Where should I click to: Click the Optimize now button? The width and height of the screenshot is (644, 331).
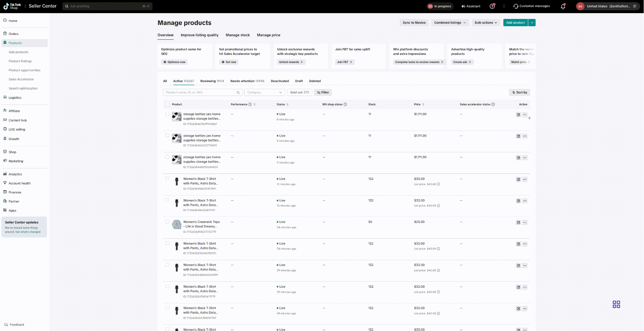174,62
